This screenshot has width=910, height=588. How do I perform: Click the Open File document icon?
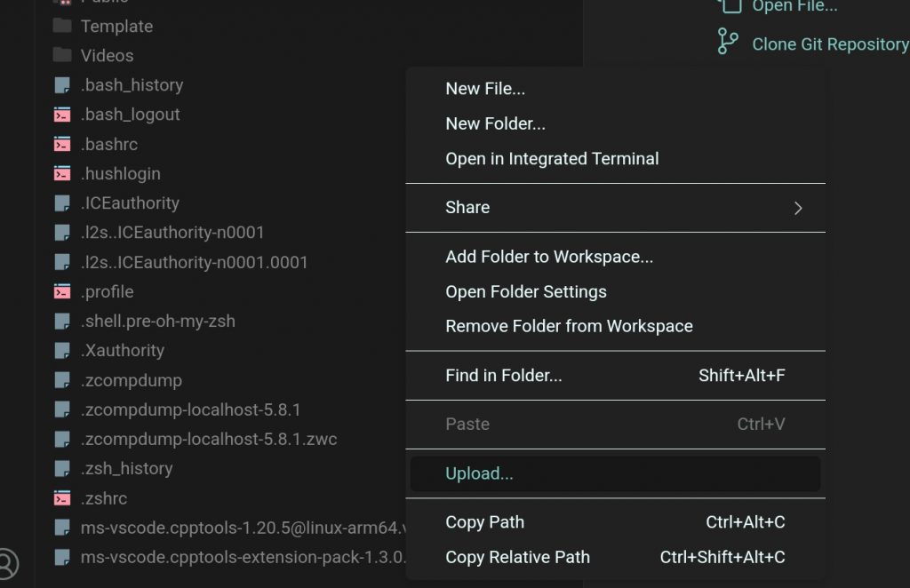tap(729, 5)
